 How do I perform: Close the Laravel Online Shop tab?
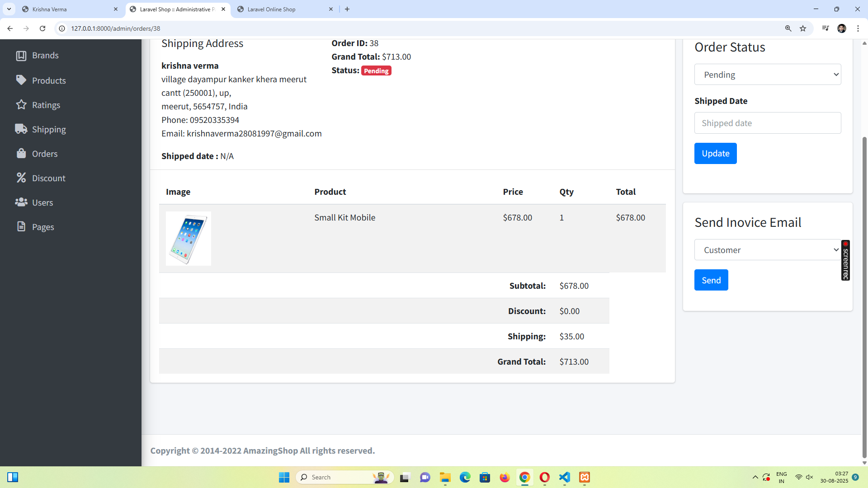pos(331,9)
